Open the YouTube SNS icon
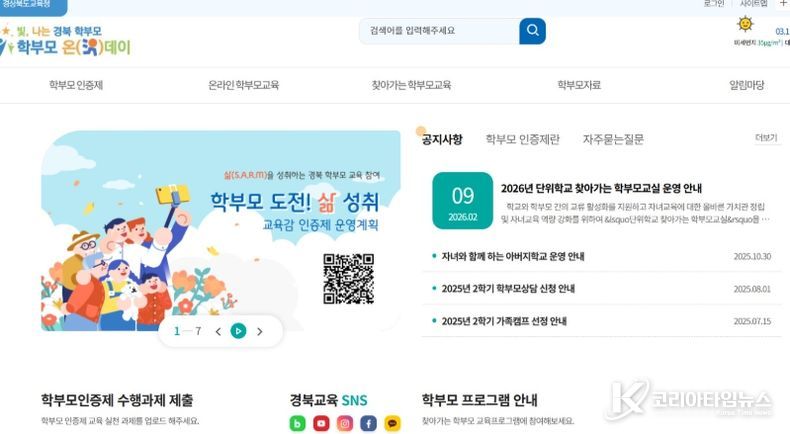This screenshot has height=434, width=790. pos(321,423)
